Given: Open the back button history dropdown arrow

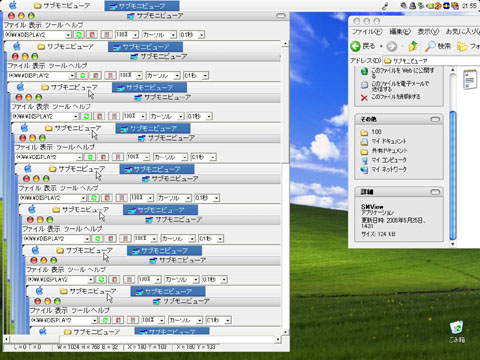Looking at the screenshot, I should coord(381,46).
